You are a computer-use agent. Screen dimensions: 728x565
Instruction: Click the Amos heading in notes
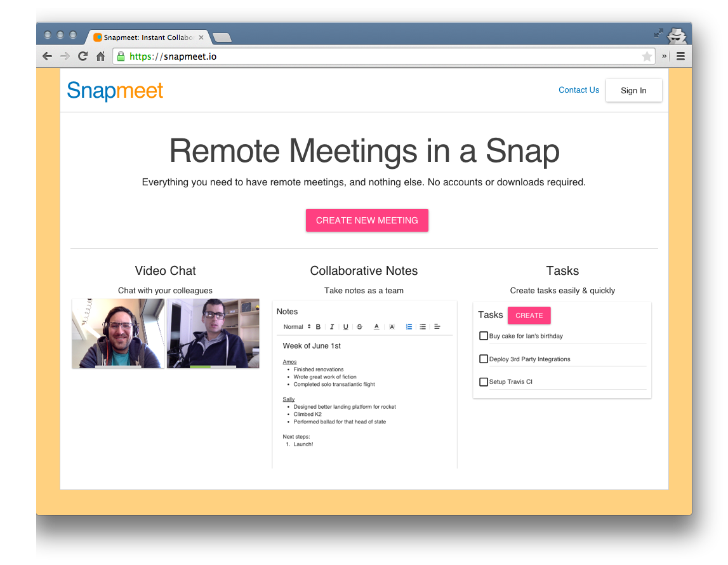[289, 362]
